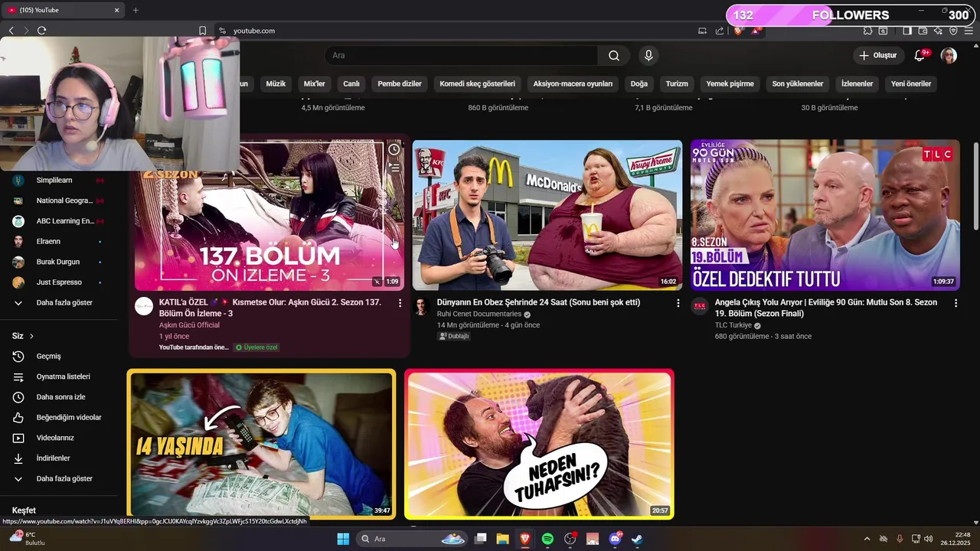Expand subscriptions with Daha fazla göster
Screen dimensions: 980x551
click(x=59, y=302)
